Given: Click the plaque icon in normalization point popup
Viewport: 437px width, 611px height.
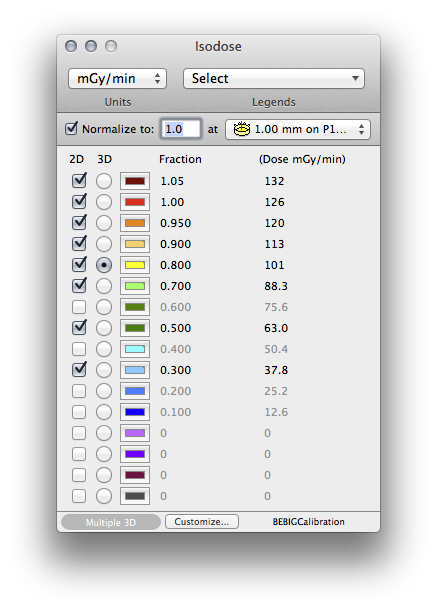Looking at the screenshot, I should (x=242, y=129).
